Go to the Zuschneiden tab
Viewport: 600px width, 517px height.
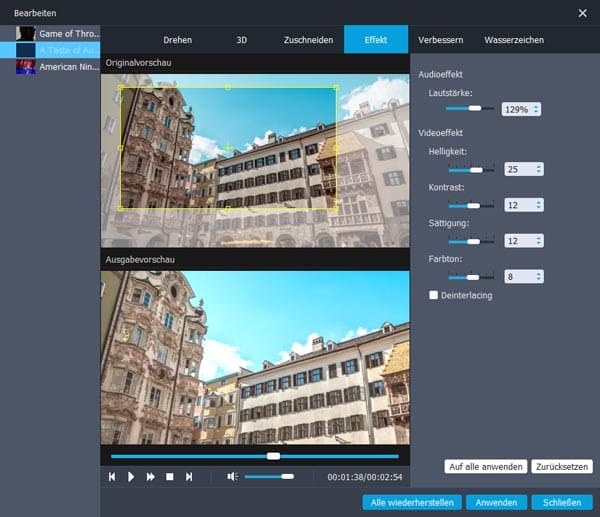(x=307, y=40)
